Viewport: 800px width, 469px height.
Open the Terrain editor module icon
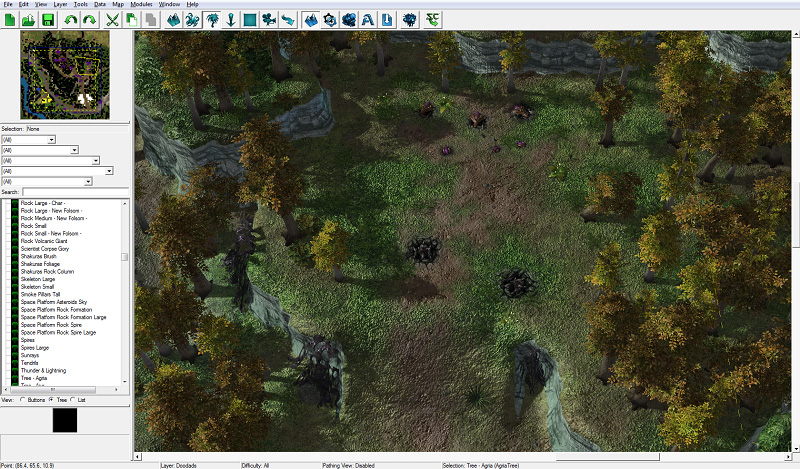coord(311,20)
